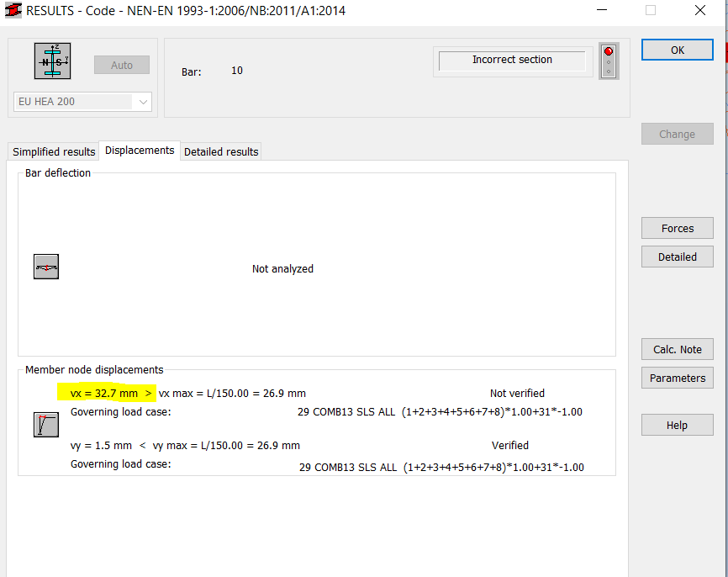The image size is (728, 577).
Task: Open the Forces results view
Action: tap(677, 228)
